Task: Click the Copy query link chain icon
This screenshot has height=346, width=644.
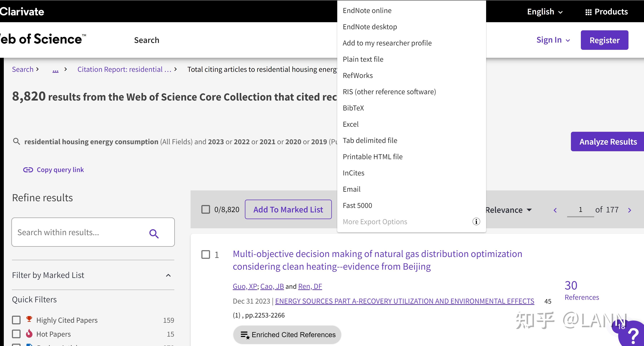Action: pyautogui.click(x=28, y=170)
